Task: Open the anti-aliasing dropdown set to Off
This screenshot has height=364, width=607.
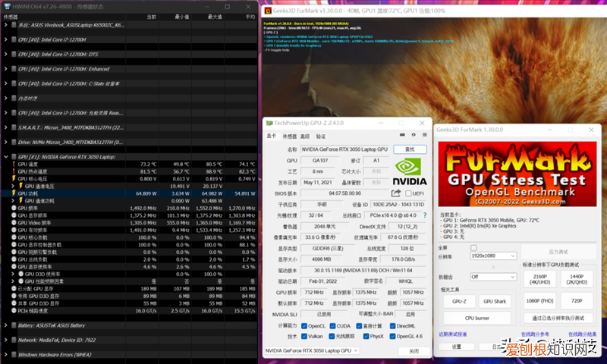Action: (494, 277)
